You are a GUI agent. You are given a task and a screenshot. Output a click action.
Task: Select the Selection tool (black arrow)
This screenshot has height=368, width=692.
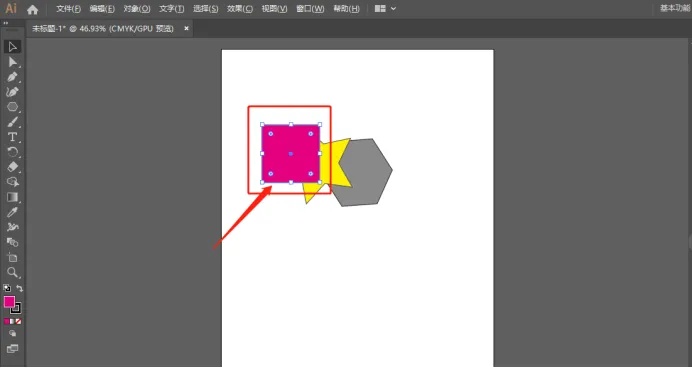coord(12,47)
